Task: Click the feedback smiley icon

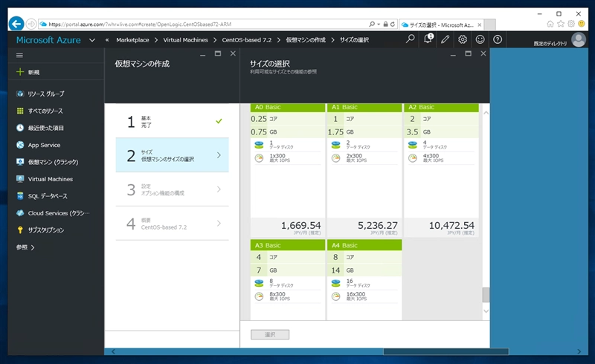Action: pyautogui.click(x=480, y=39)
